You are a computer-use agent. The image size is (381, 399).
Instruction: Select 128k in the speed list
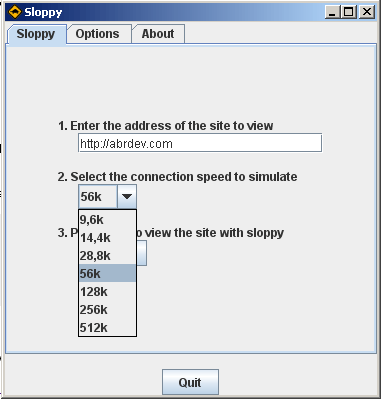coord(107,292)
